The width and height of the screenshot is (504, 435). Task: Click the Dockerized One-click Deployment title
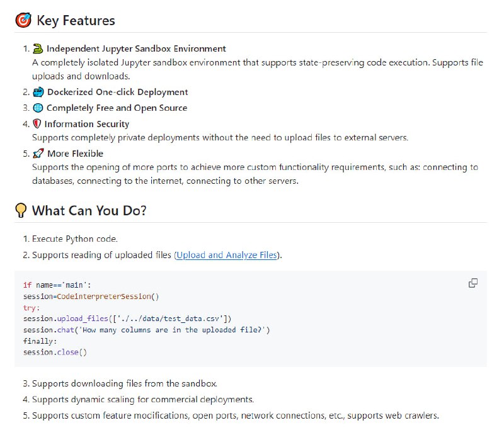[x=117, y=92]
